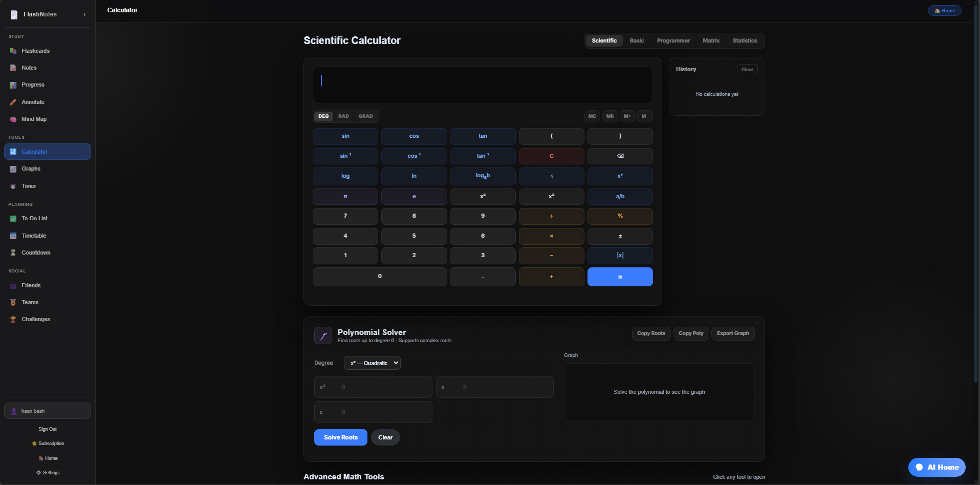
Task: Open Flashcards from the sidebar
Action: tap(35, 51)
